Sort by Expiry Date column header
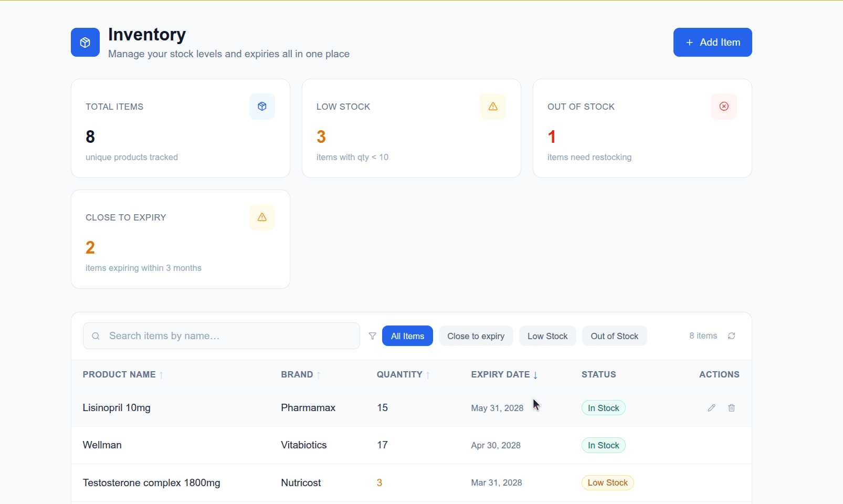843x504 pixels. pos(504,374)
